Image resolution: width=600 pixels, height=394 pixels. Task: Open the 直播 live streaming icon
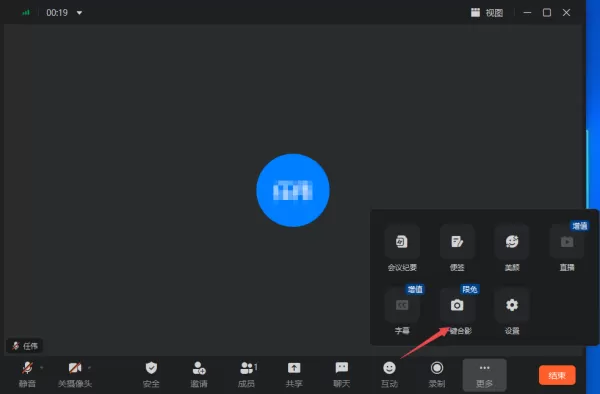pos(567,242)
